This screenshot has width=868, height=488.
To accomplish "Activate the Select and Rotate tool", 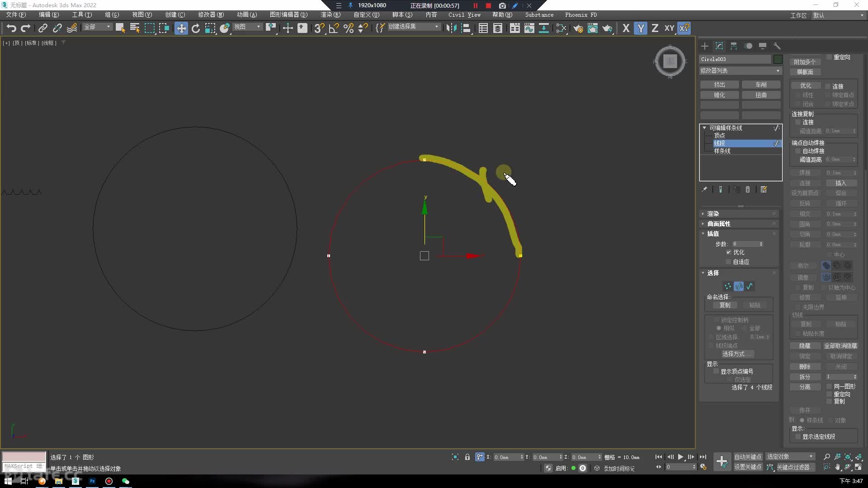I will point(196,28).
